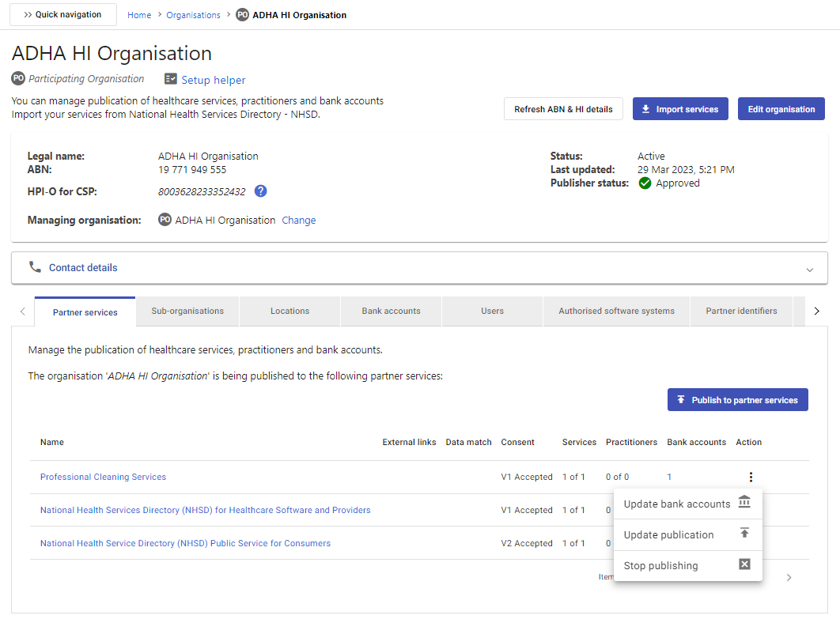
Task: Open the Quick navigation panel
Action: pos(63,14)
